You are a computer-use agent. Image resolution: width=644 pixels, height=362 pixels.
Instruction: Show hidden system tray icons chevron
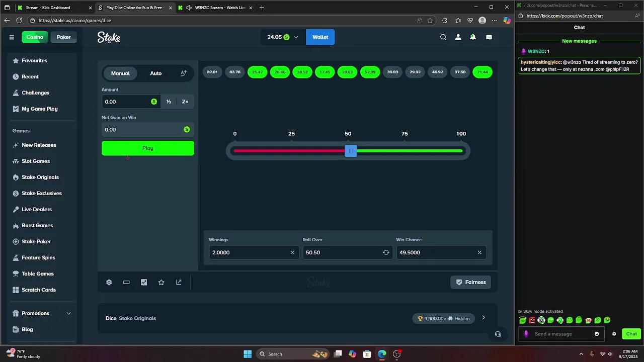(x=581, y=354)
